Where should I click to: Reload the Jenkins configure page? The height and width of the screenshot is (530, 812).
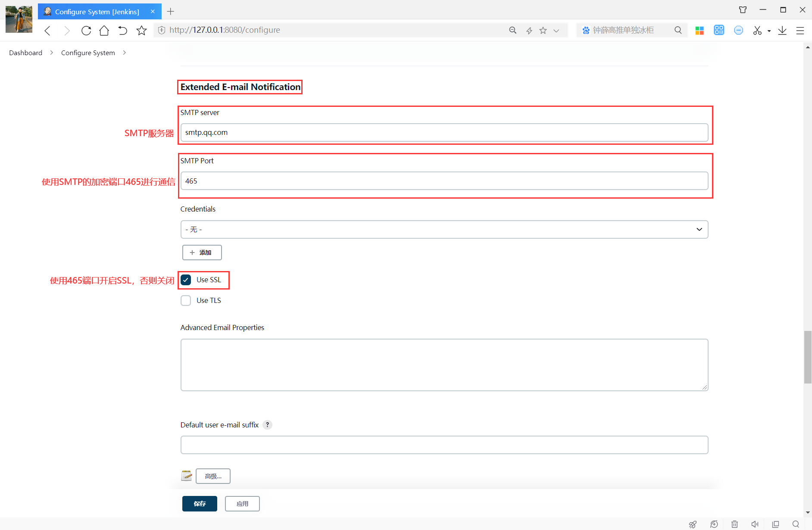(86, 30)
